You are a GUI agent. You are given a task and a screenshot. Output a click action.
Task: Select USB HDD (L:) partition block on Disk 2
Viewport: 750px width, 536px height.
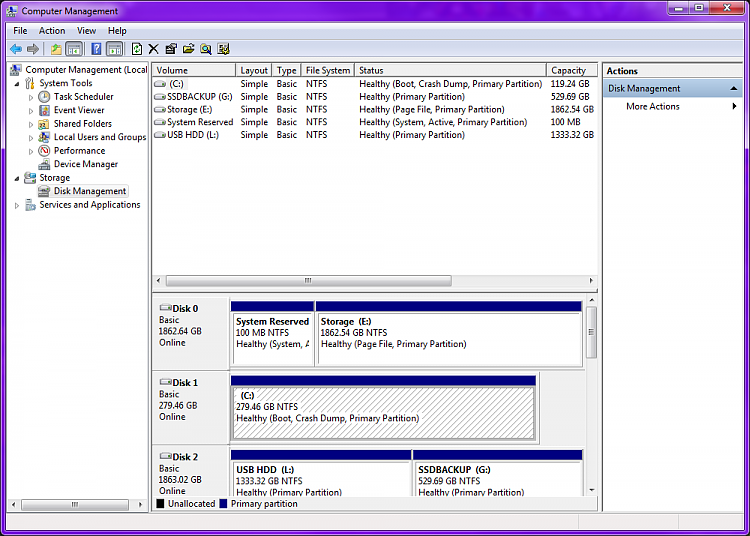[321, 473]
